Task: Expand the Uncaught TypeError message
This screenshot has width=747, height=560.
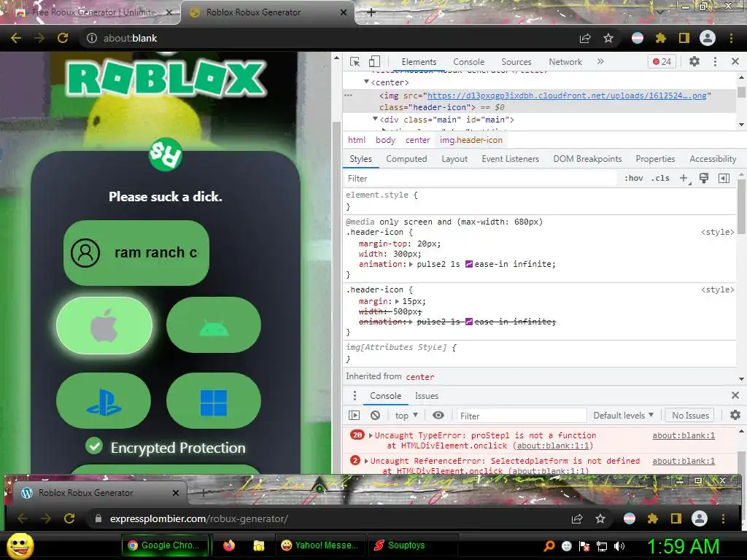Action: point(371,435)
